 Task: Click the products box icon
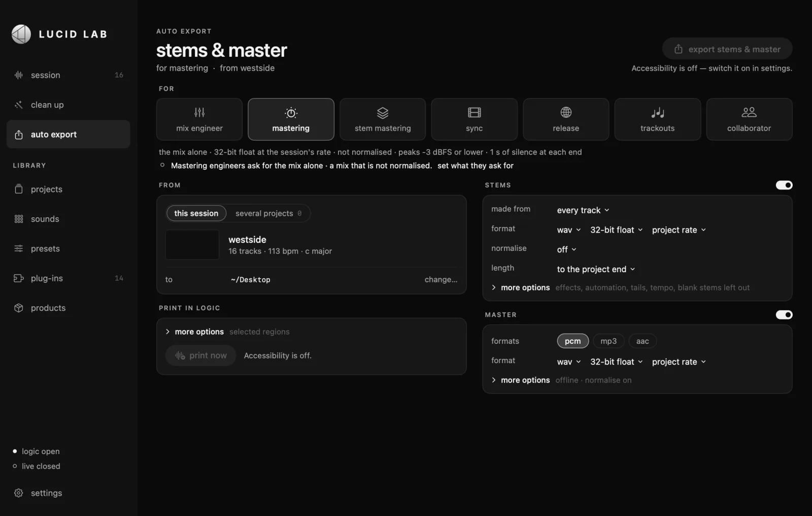pyautogui.click(x=19, y=308)
